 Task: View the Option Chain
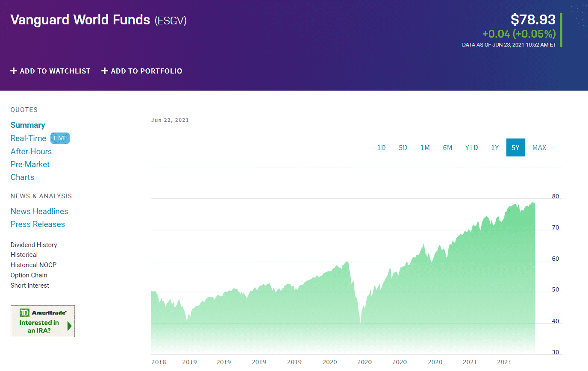tap(29, 275)
